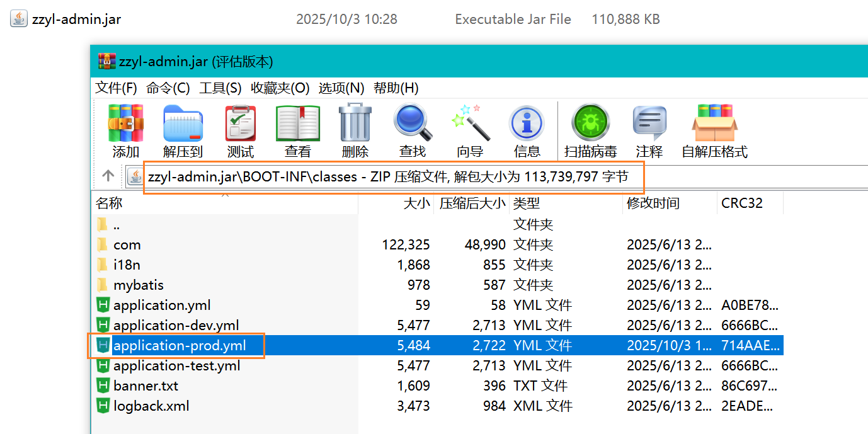Click the WinRAR window title zzyl-admin.jar (评估版本)
Viewport: 868px width, 434px height.
[x=197, y=62]
